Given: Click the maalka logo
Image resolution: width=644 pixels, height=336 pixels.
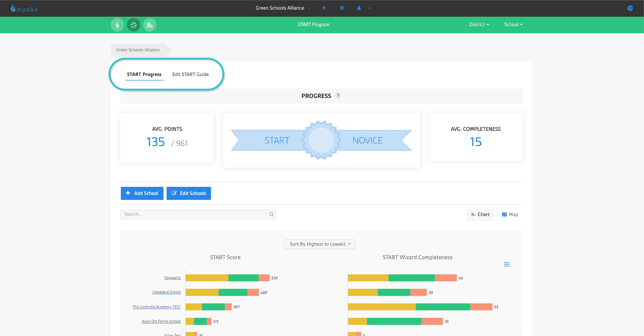Looking at the screenshot, I should (x=24, y=9).
